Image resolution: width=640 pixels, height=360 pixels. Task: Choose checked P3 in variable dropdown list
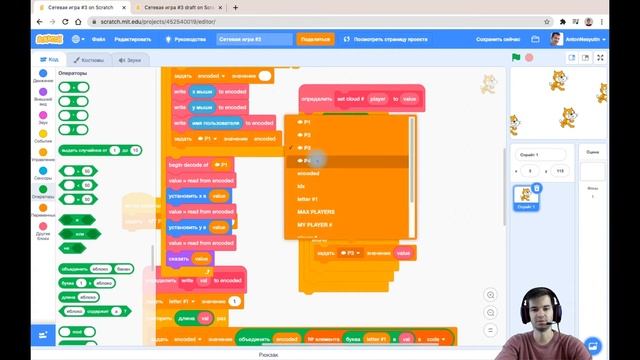(347, 148)
